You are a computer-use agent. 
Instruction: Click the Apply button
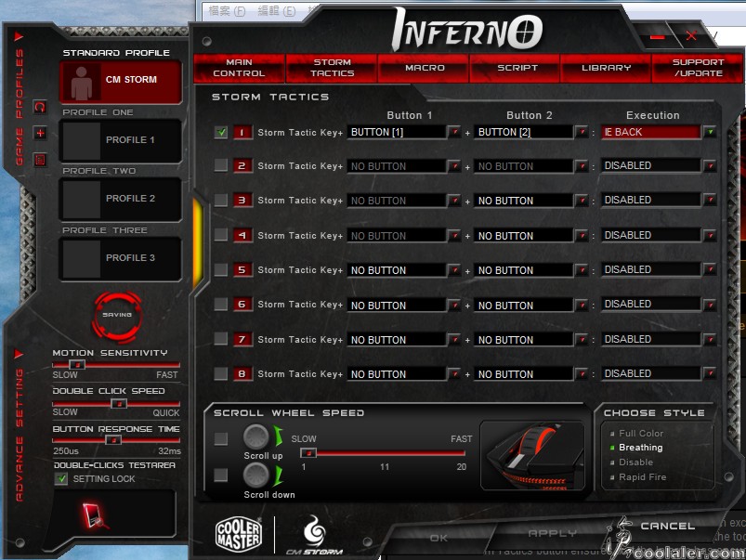pyautogui.click(x=552, y=533)
